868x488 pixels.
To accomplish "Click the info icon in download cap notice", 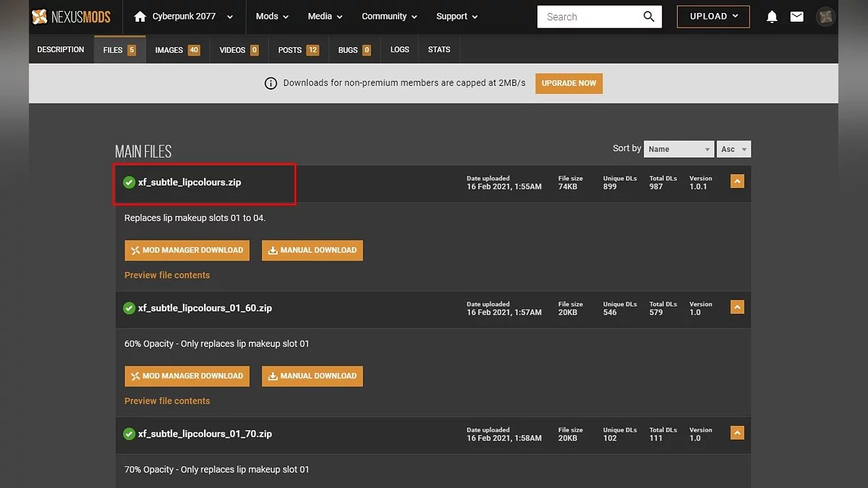I will click(x=271, y=83).
